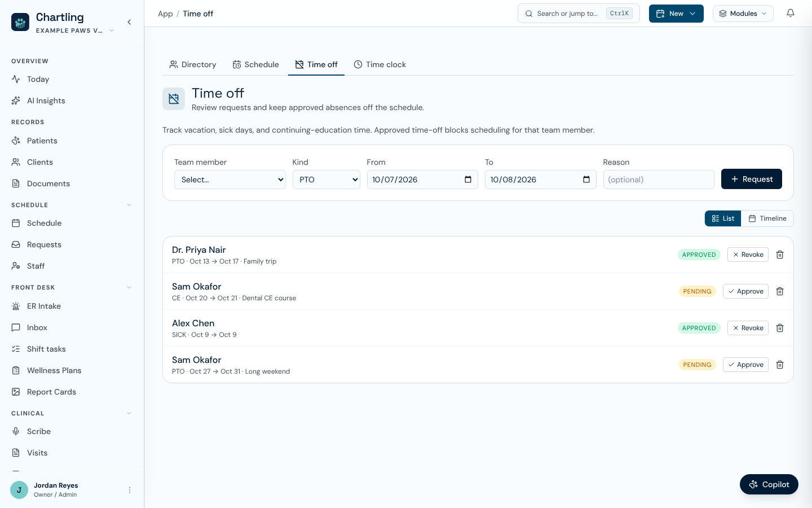The width and height of the screenshot is (812, 508).
Task: Switch to the Schedule tab
Action: 256,64
